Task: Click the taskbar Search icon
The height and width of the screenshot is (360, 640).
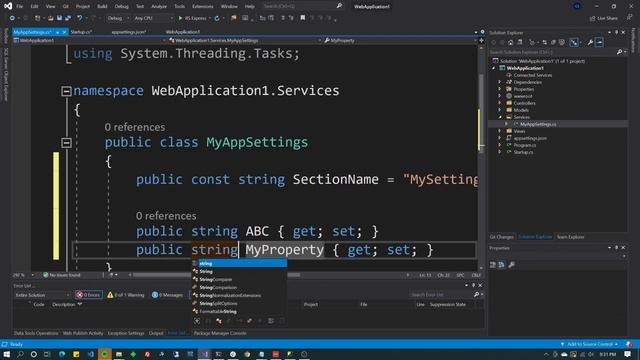Action: tap(20, 354)
